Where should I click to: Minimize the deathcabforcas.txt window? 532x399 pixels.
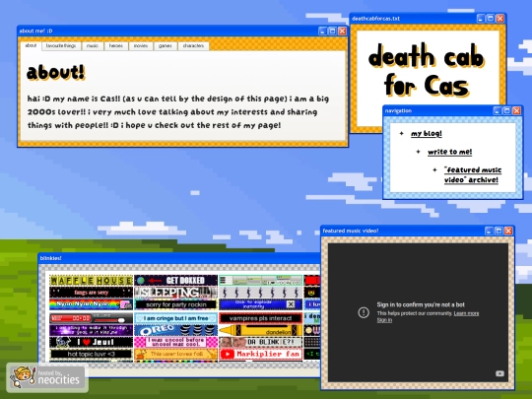tap(481, 19)
